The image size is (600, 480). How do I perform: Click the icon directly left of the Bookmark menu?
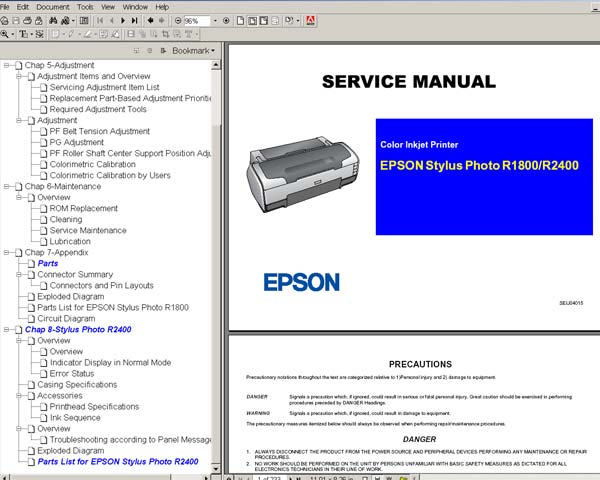[163, 51]
